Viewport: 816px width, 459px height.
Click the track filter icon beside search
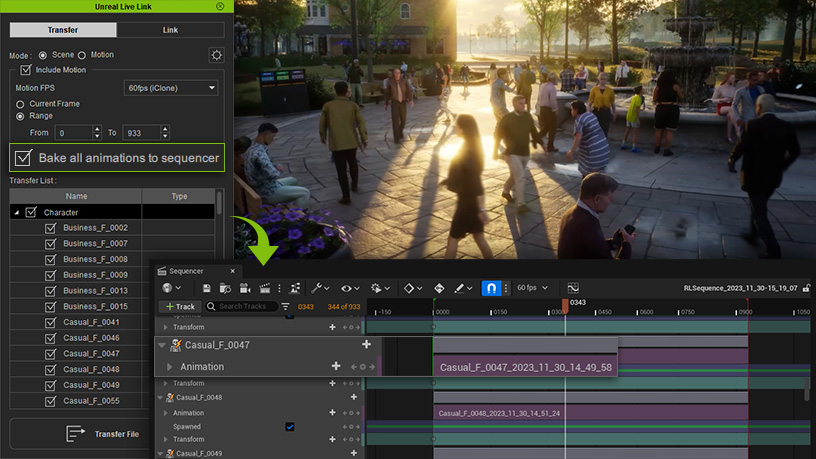[286, 306]
